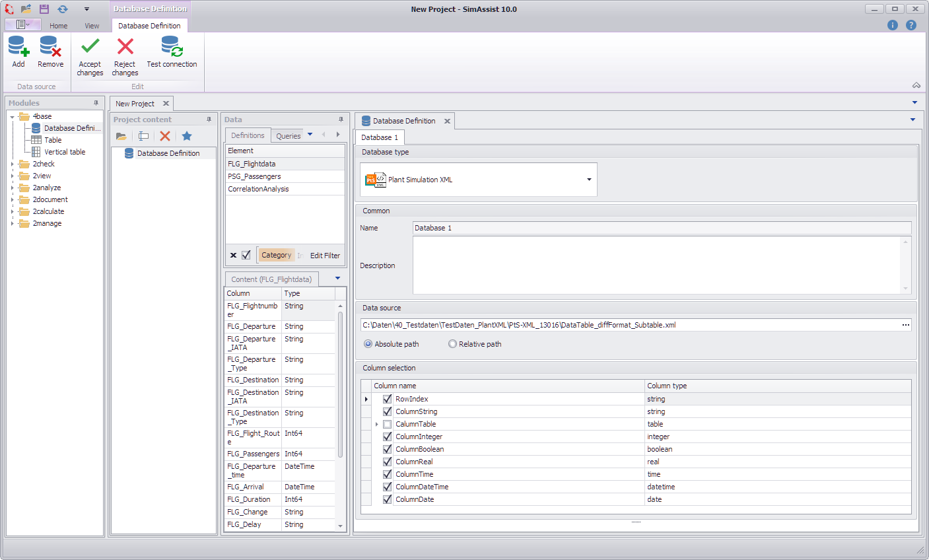Click the red X delete icon in Project content
929x560 pixels.
(x=165, y=136)
